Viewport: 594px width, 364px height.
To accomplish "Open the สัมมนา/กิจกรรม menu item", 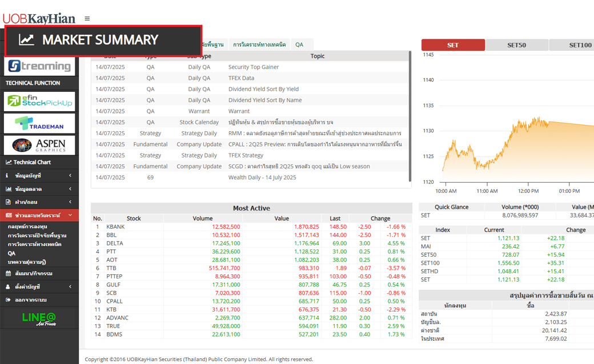I will coord(39,273).
